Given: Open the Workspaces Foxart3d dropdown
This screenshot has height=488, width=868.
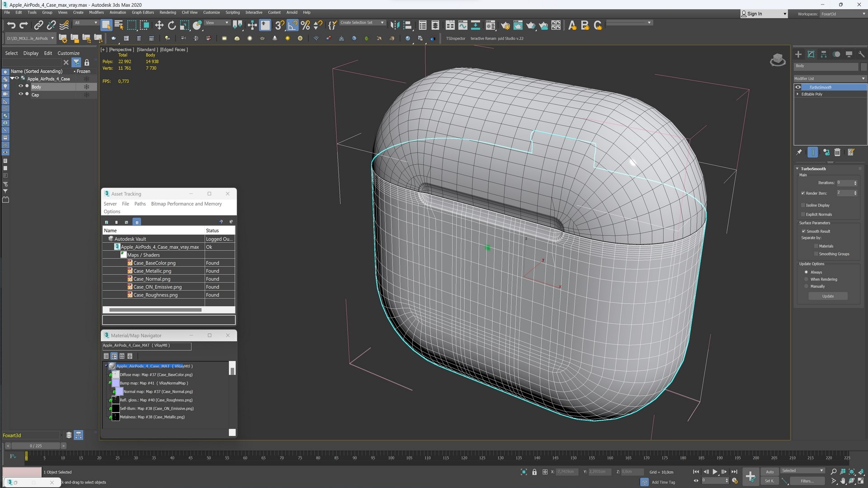Looking at the screenshot, I should tap(843, 14).
